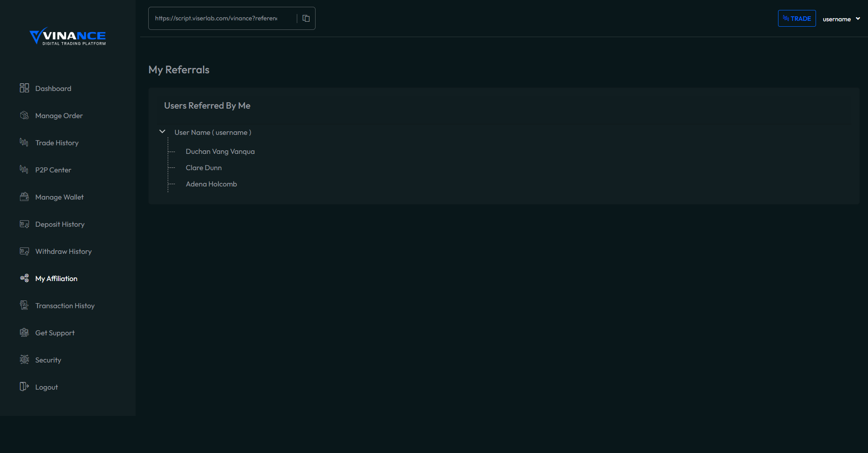The width and height of the screenshot is (868, 453).
Task: Open P2P Center from sidebar
Action: click(53, 170)
